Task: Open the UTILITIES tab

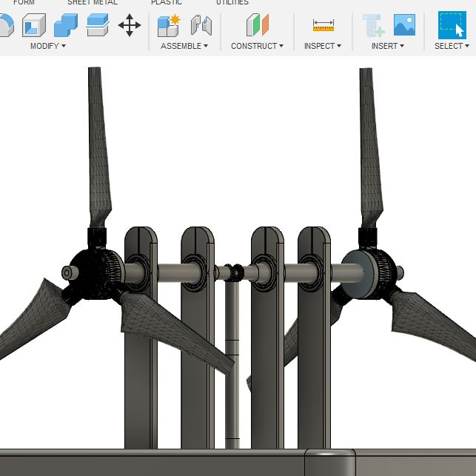Action: pyautogui.click(x=232, y=2)
